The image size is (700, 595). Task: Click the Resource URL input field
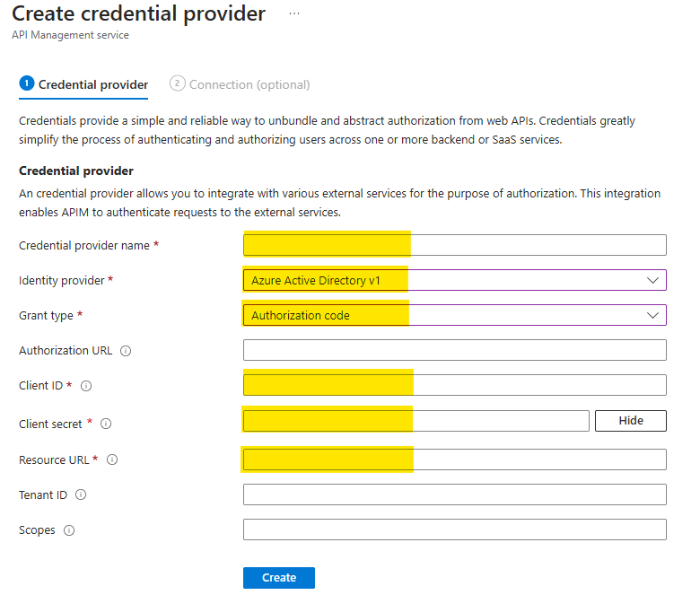coord(454,459)
